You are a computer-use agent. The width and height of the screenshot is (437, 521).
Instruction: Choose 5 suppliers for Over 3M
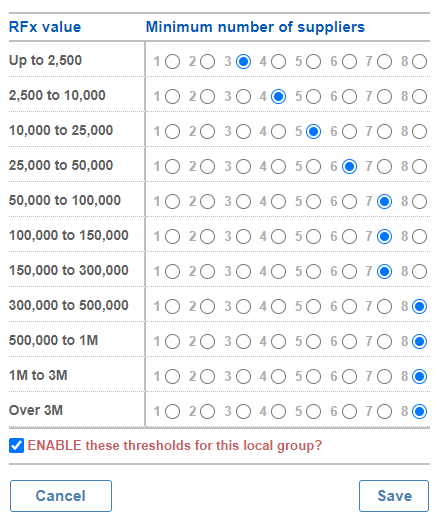[314, 412]
